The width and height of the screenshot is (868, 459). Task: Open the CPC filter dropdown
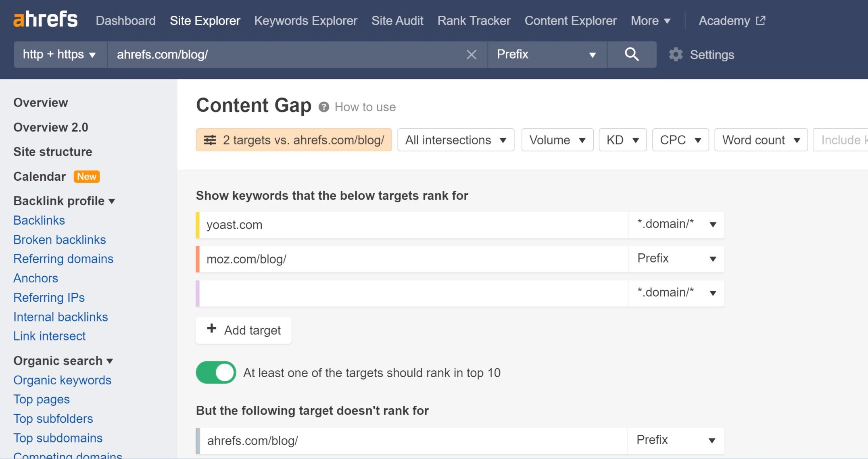[x=680, y=140]
